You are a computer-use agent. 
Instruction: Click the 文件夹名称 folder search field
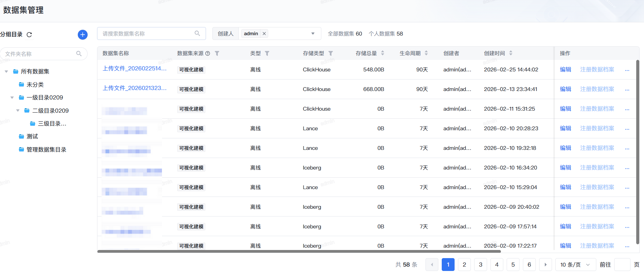tap(40, 54)
